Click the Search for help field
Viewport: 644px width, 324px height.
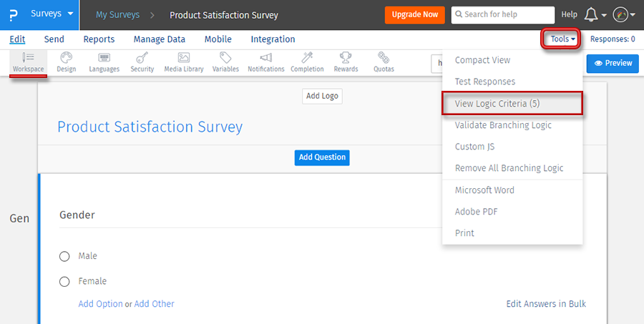coord(507,14)
